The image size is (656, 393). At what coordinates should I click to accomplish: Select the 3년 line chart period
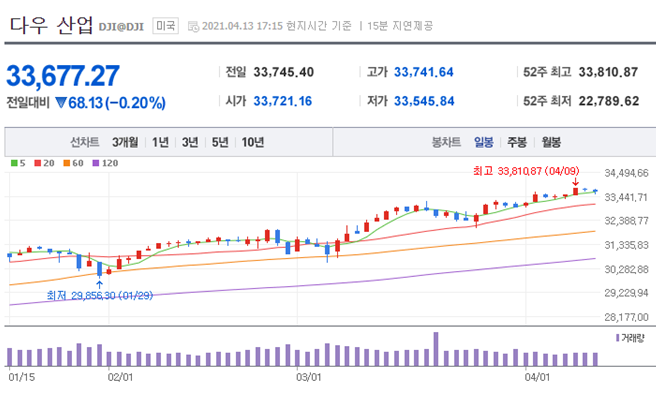coord(190,142)
